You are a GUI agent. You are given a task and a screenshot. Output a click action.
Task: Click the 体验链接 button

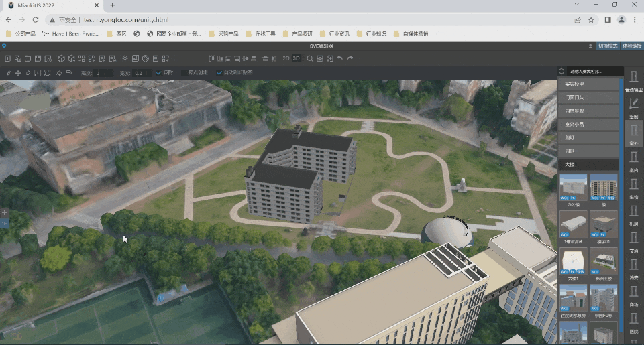631,46
